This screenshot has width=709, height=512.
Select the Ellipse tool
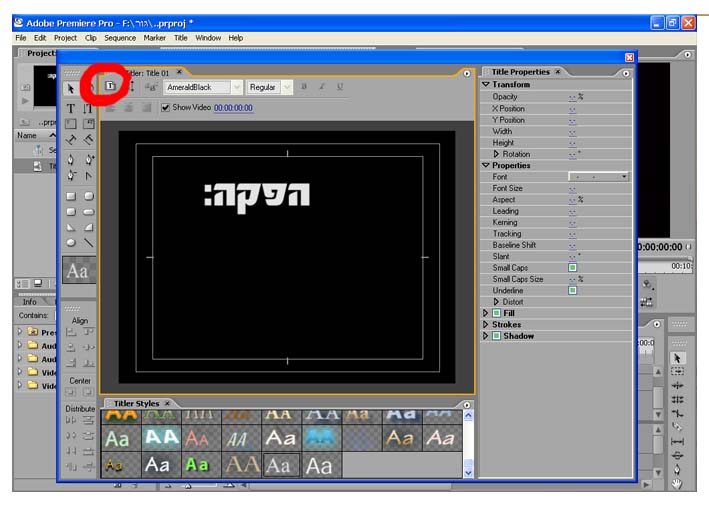71,242
